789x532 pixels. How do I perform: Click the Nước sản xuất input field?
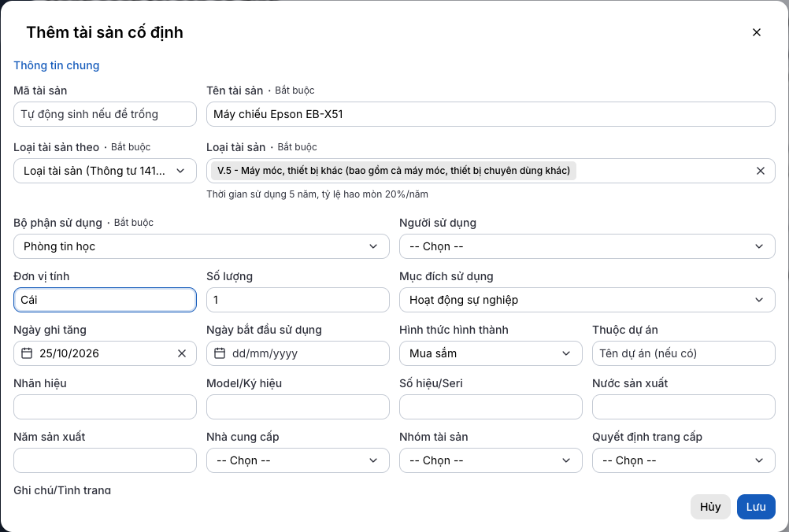pos(683,407)
